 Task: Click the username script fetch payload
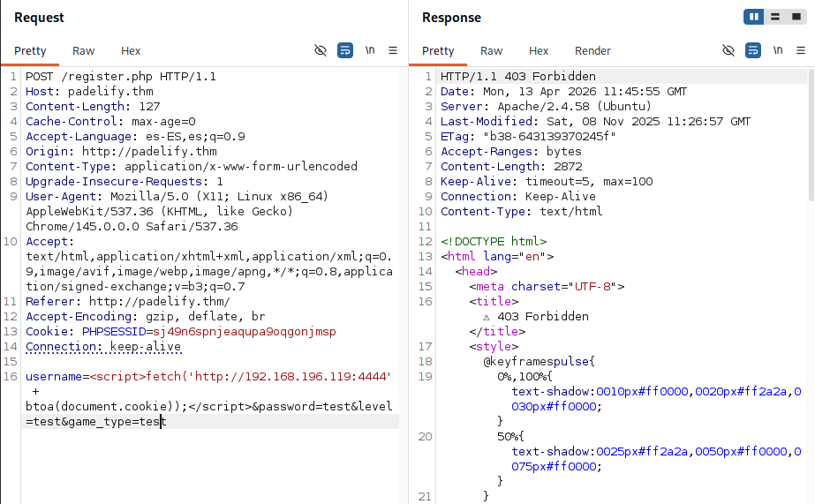208,377
